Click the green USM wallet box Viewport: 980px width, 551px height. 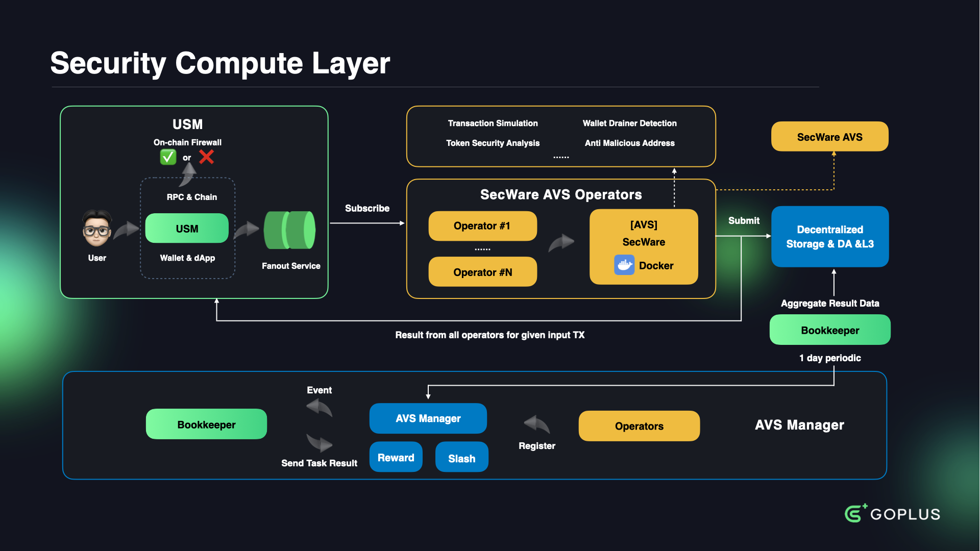coord(187,229)
